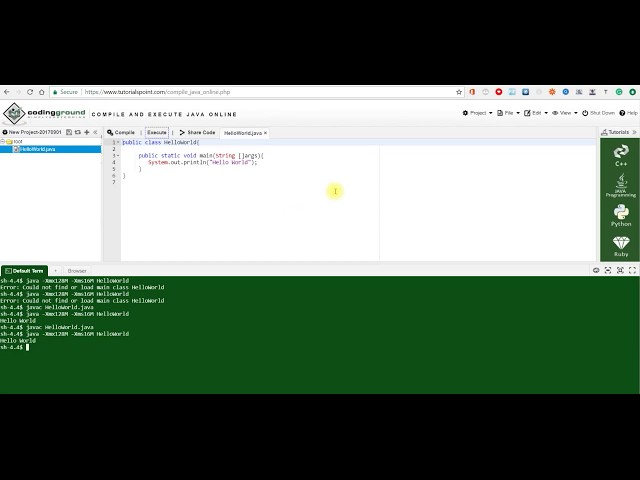
Task: Open the Project dropdown menu
Action: (477, 113)
